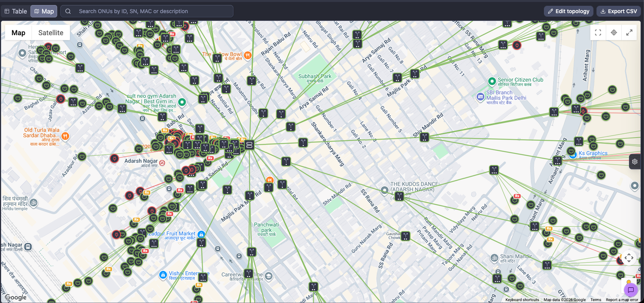Select splitter node next to Gaushala Chowk

click(x=406, y=236)
